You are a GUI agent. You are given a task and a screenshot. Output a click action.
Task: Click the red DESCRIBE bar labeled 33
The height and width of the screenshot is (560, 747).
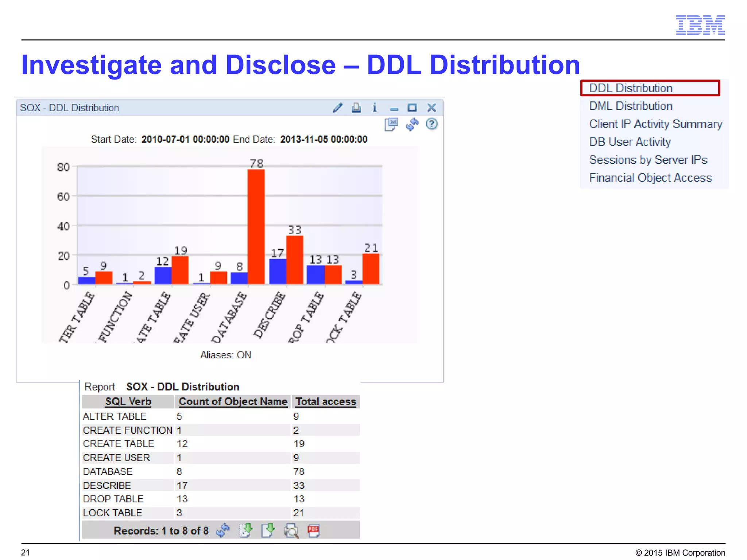click(x=295, y=260)
